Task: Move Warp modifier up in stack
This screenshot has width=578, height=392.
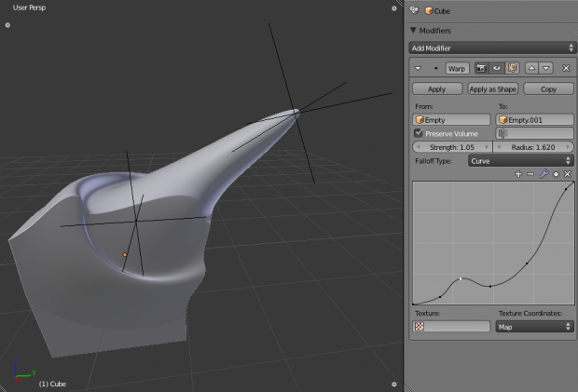Action: pyautogui.click(x=531, y=69)
